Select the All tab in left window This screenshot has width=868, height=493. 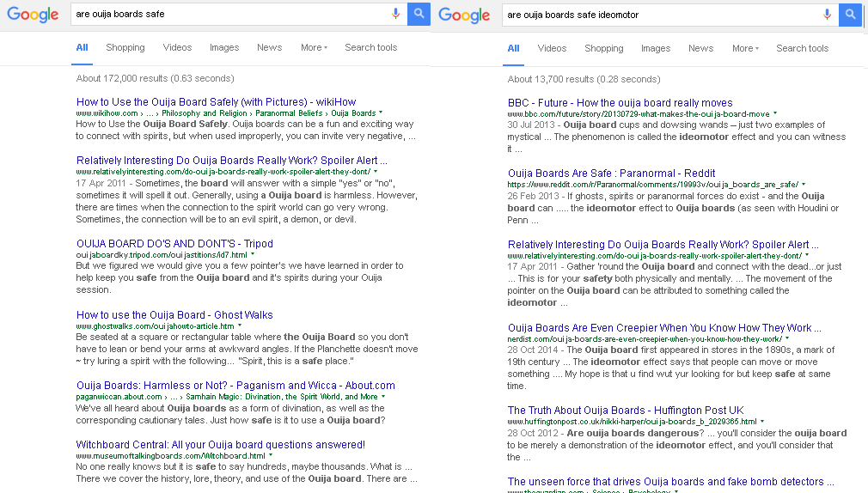coord(82,47)
